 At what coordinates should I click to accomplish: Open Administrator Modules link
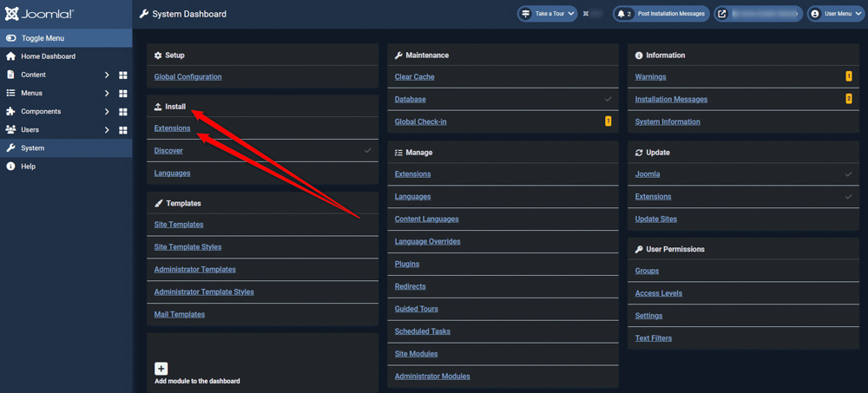[x=432, y=377]
